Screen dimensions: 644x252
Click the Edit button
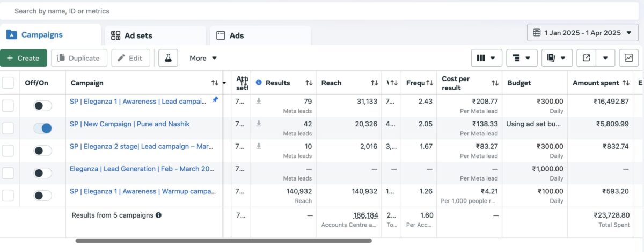pyautogui.click(x=130, y=58)
